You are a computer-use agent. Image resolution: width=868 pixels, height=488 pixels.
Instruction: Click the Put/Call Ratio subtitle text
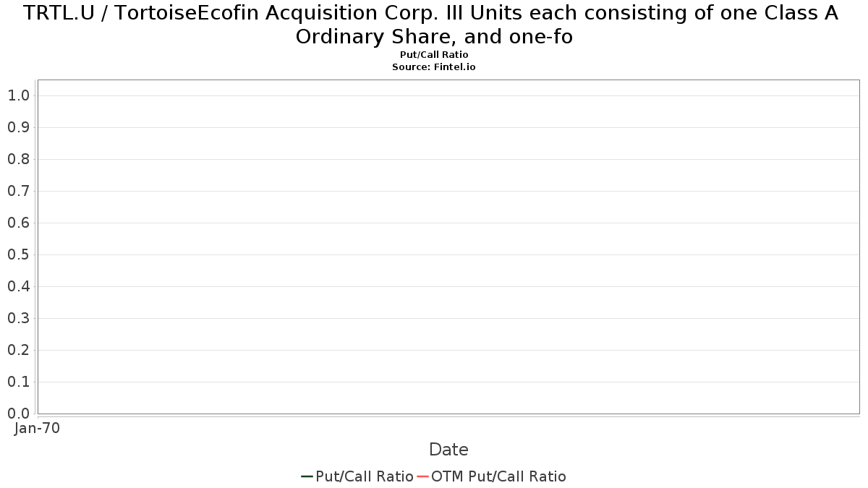point(434,55)
